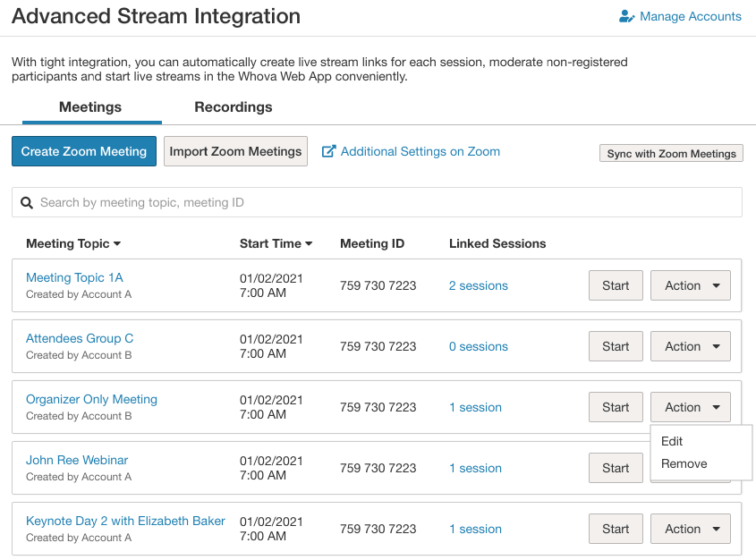Open Keynote Day 2 with Elizabeth Baker
This screenshot has height=560, width=756.
(125, 521)
